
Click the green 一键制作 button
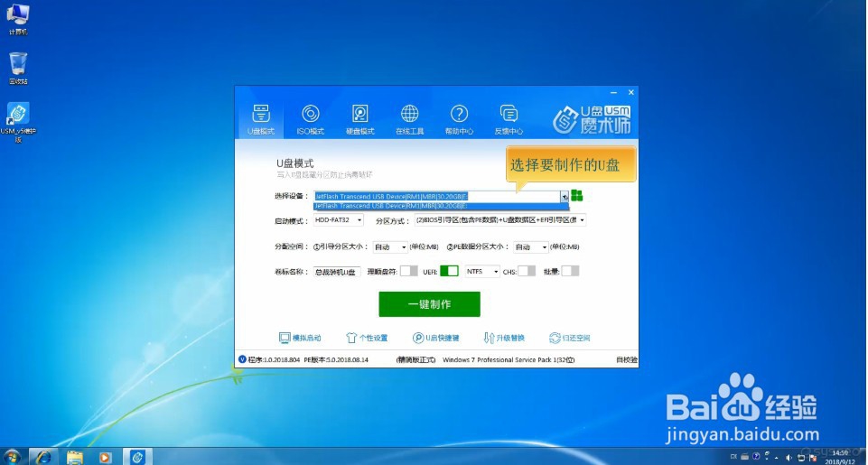(x=430, y=304)
